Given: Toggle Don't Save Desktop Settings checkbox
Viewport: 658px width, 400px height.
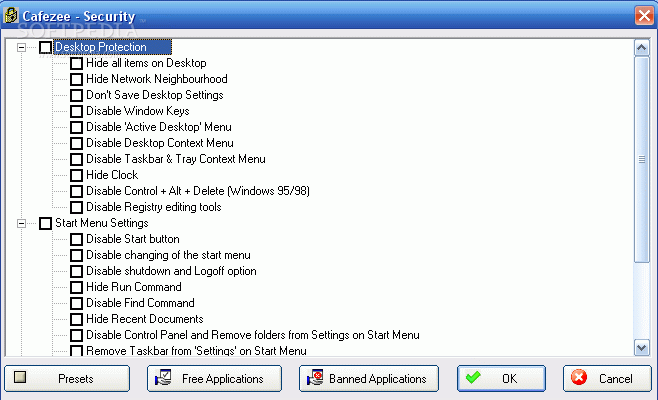Looking at the screenshot, I should (x=76, y=95).
